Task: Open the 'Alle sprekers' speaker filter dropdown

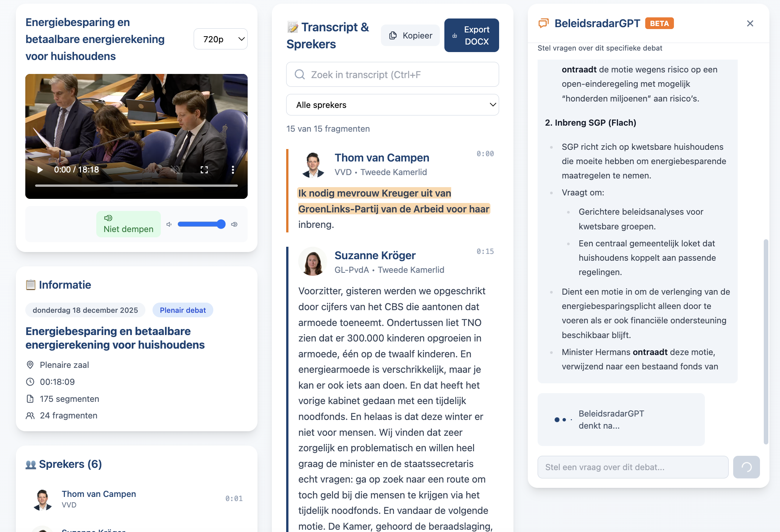Action: tap(393, 105)
